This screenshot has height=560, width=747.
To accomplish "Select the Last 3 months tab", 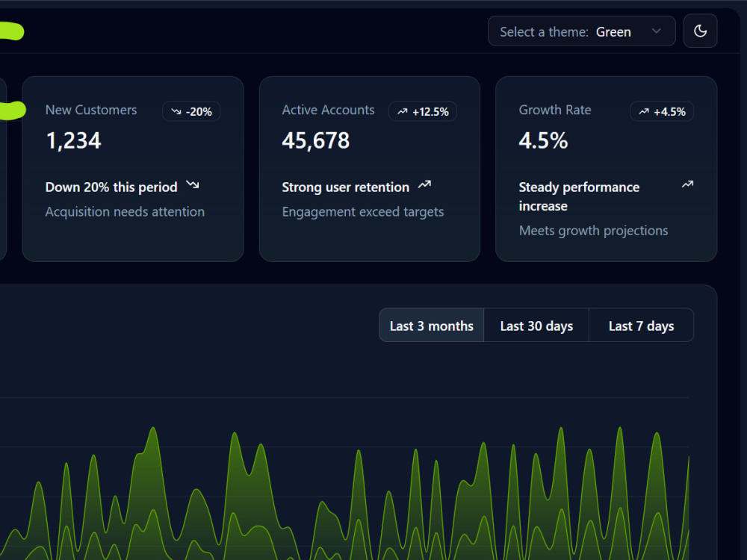I will (x=431, y=326).
